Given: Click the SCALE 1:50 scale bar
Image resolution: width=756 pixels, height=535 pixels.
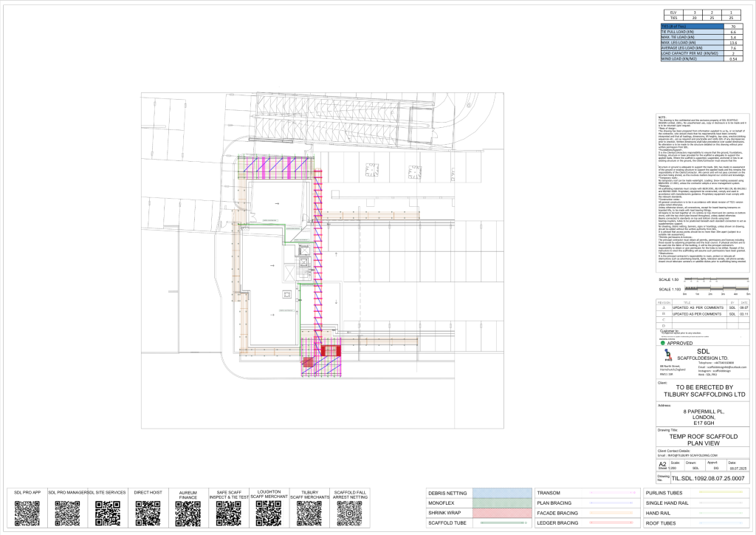Looking at the screenshot, I should [x=717, y=279].
